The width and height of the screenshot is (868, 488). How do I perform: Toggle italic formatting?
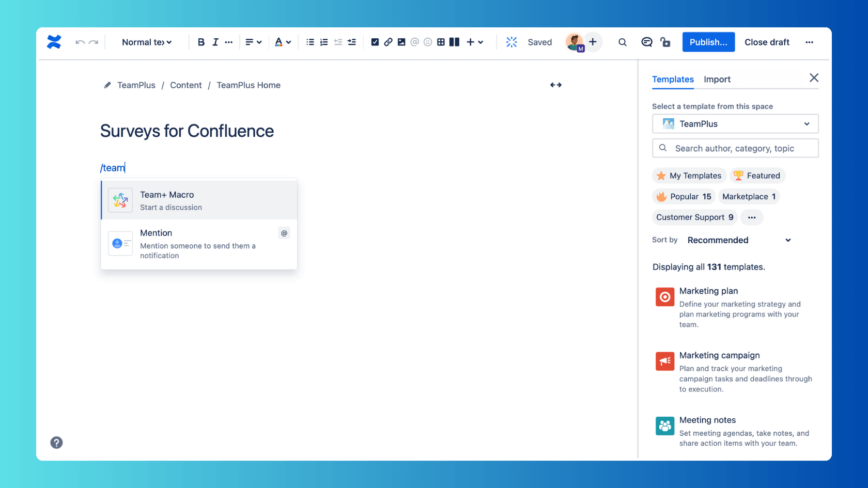[215, 42]
